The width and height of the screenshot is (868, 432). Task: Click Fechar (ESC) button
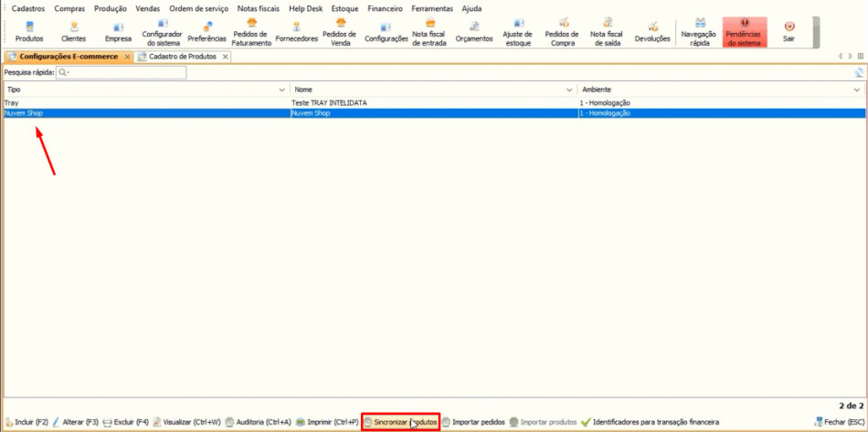coord(839,422)
